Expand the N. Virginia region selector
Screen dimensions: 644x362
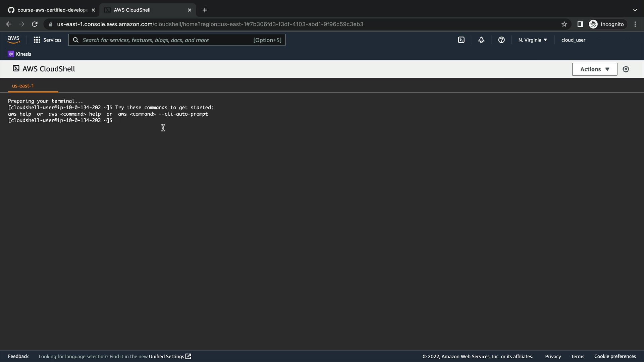(532, 40)
